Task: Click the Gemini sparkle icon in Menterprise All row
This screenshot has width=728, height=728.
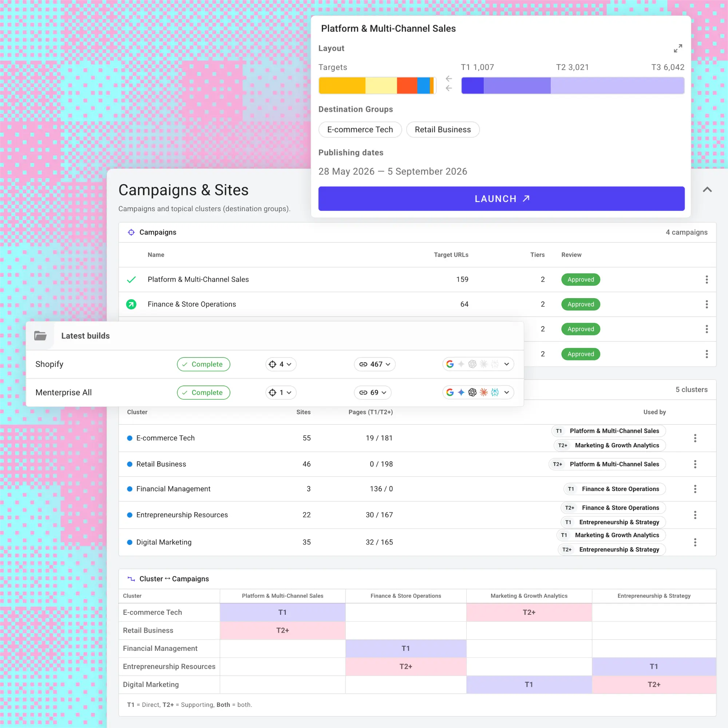Action: tap(461, 392)
